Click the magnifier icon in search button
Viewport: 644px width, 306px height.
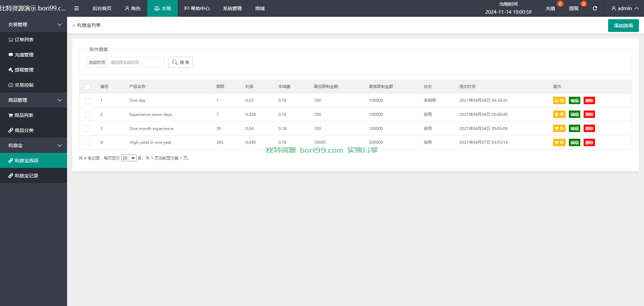[x=174, y=62]
